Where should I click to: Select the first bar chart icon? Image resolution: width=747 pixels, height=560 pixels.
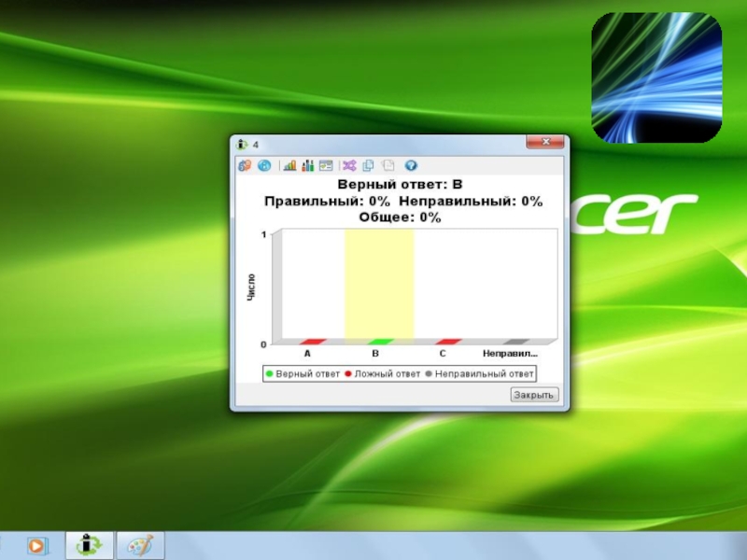[289, 165]
